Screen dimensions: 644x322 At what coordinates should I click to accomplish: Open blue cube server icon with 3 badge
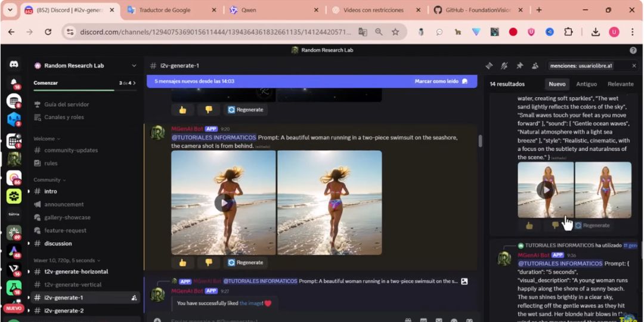[x=14, y=119]
